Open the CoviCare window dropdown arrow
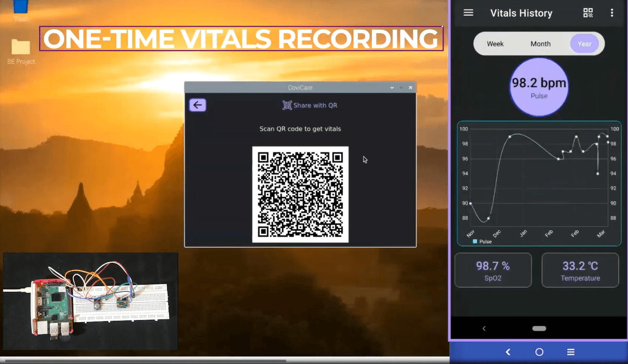628x364 pixels. (392, 88)
